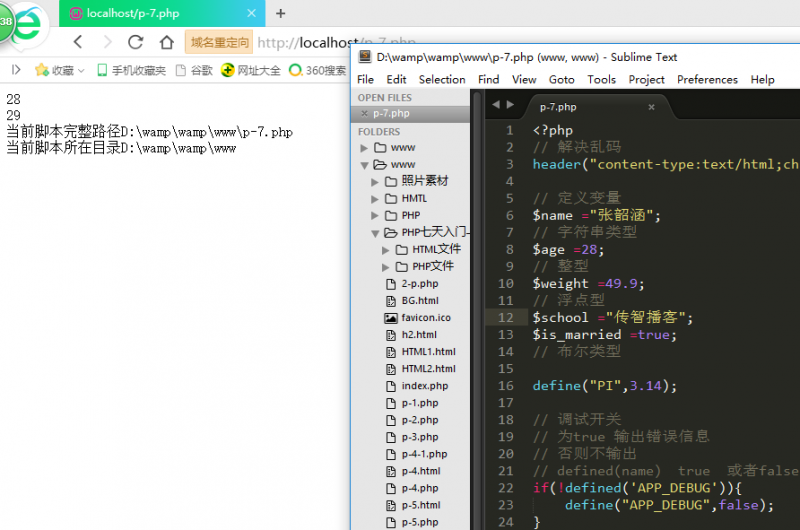Expand the 照片素材 folder
The image size is (800, 530).
click(x=376, y=182)
